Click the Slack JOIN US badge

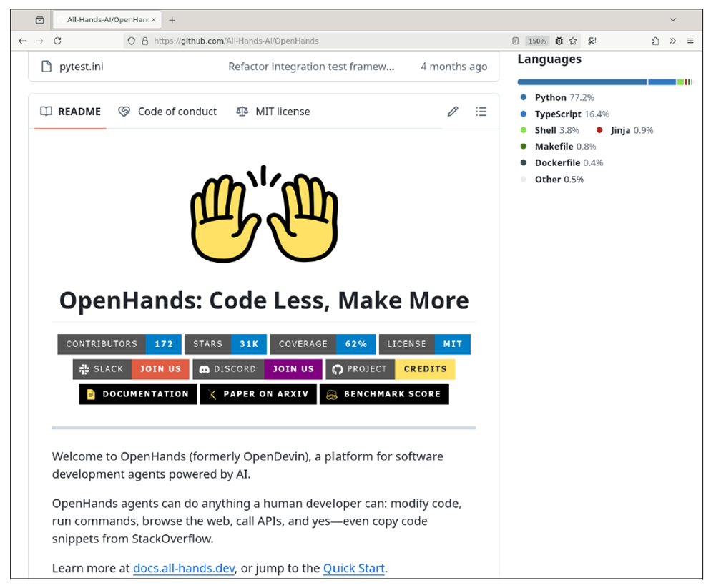point(160,368)
